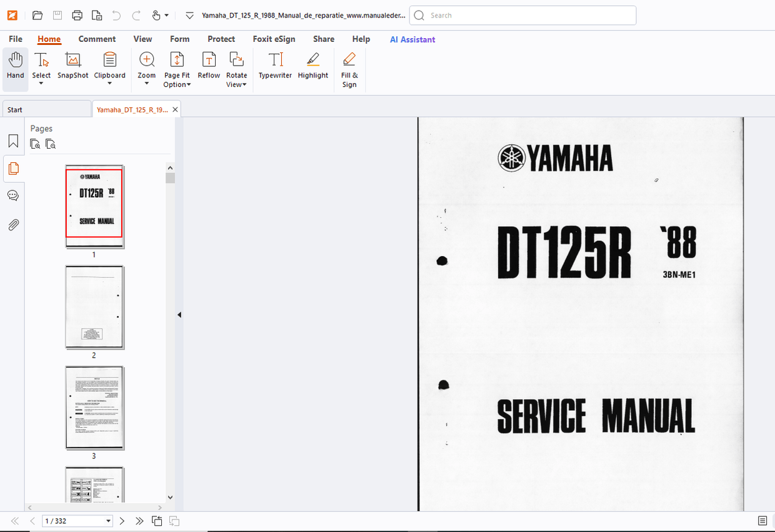The height and width of the screenshot is (532, 775).
Task: Open the Attachments panel
Action: (x=13, y=225)
